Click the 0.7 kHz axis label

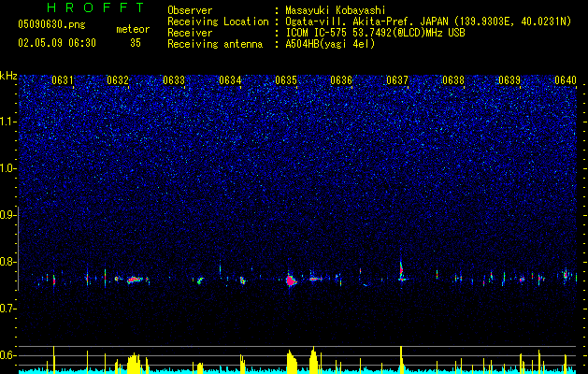click(x=7, y=309)
